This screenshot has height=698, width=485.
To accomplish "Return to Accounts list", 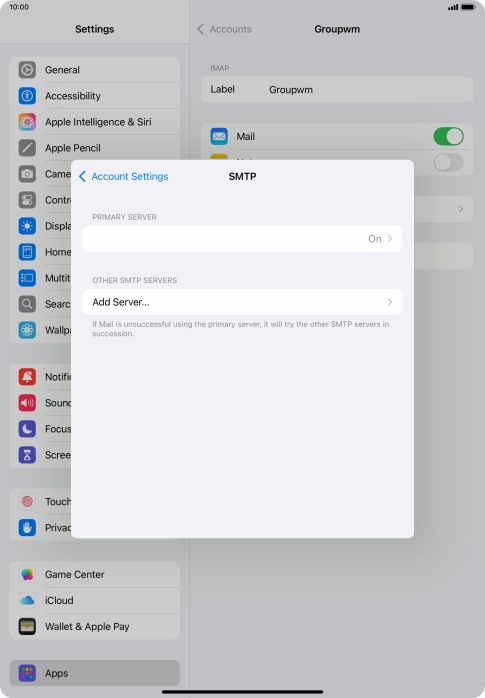I will [224, 29].
